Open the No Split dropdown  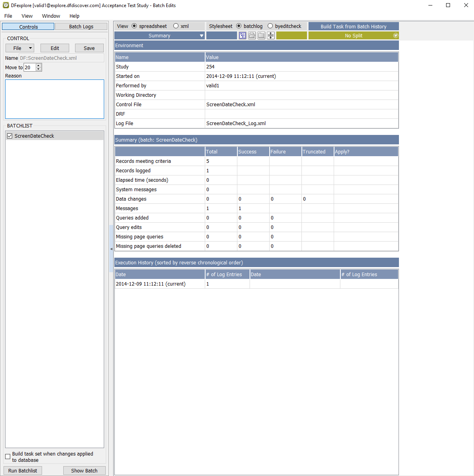(353, 35)
